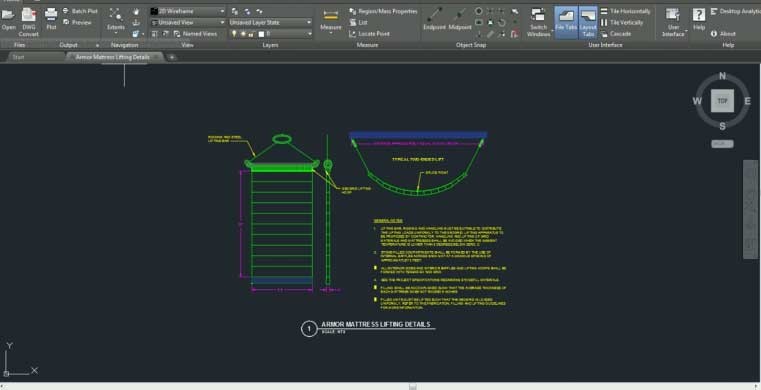Screen dimensions: 761x390
Task: Open plot Preview
Action: tap(78, 22)
